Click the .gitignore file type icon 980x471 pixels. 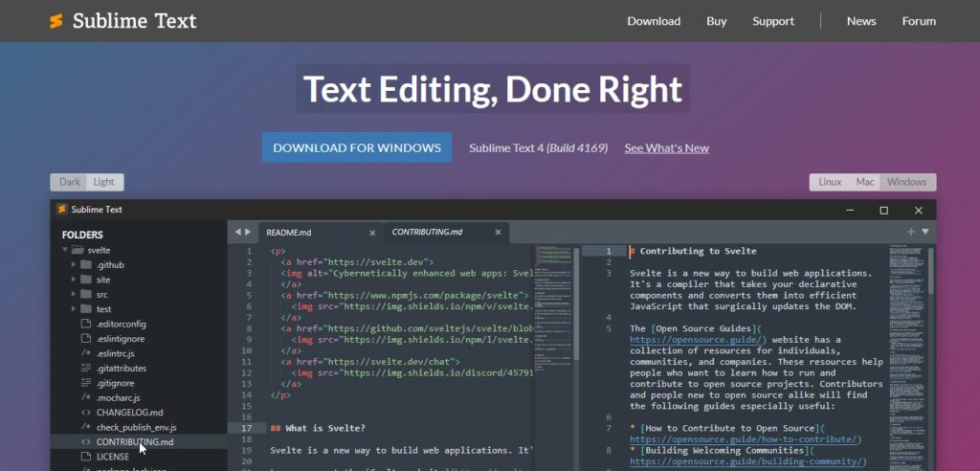click(x=86, y=383)
